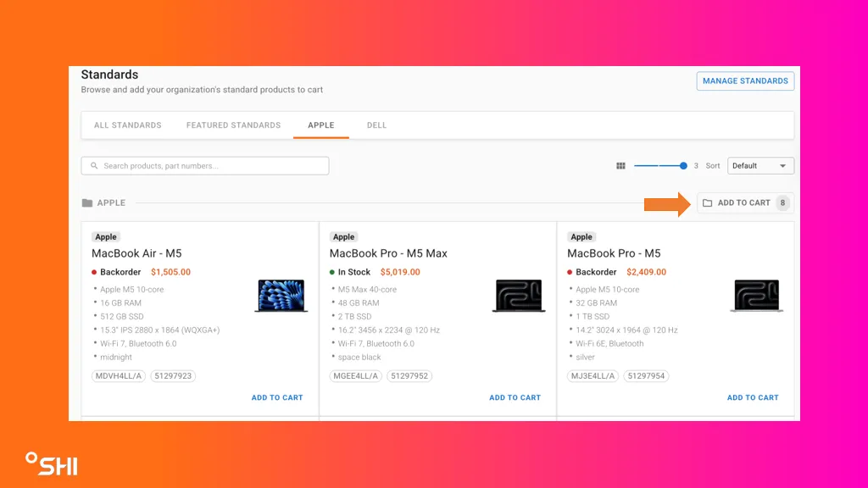Click the SHI logo

[x=52, y=463]
